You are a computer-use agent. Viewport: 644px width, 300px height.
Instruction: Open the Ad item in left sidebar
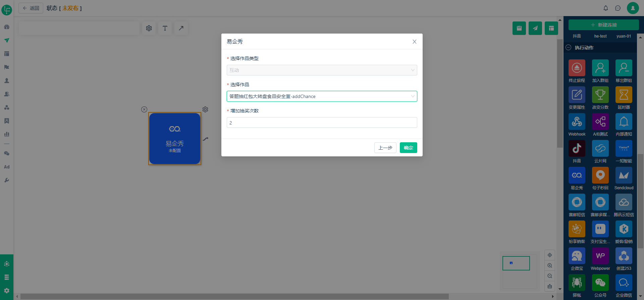tap(7, 167)
